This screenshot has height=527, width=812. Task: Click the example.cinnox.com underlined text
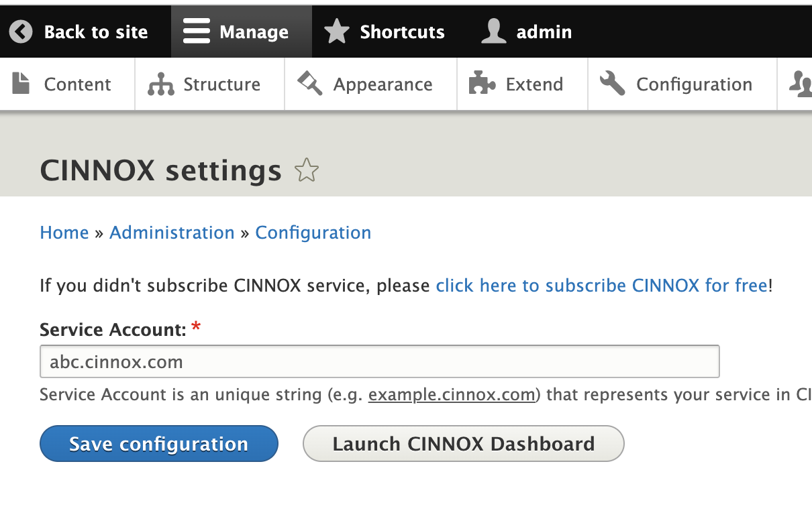click(x=452, y=394)
